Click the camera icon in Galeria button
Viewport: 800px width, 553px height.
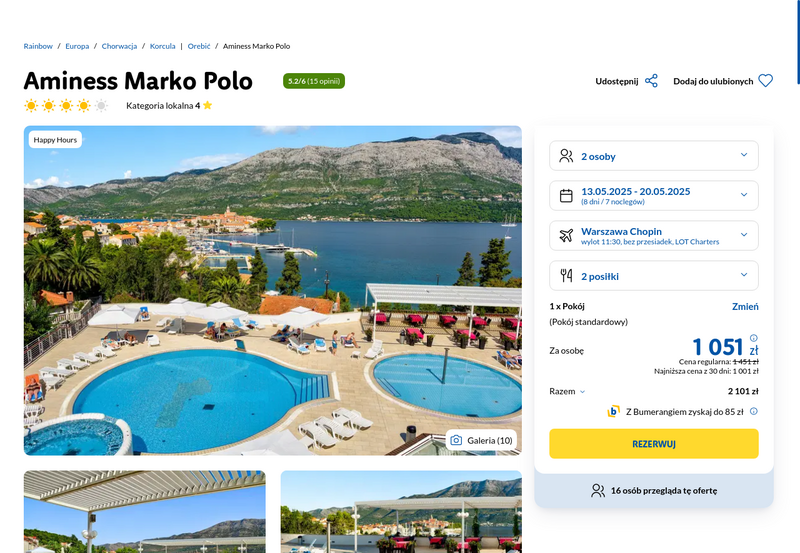(456, 440)
